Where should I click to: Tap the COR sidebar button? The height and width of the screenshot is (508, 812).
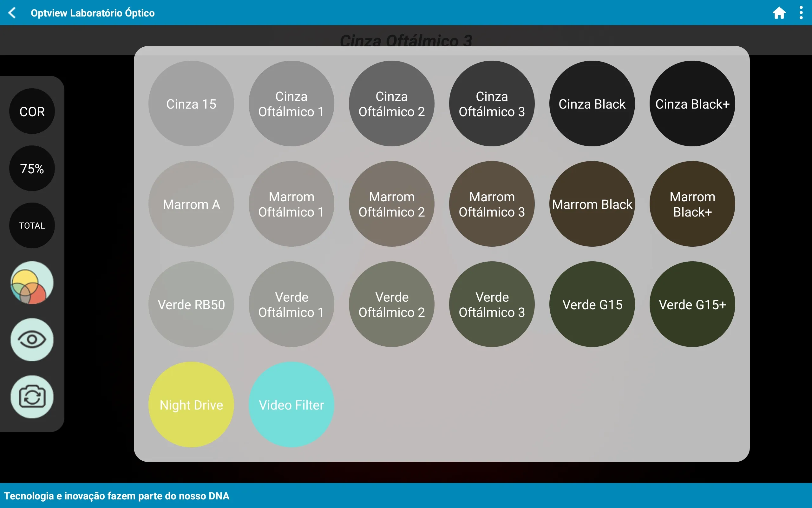[32, 111]
